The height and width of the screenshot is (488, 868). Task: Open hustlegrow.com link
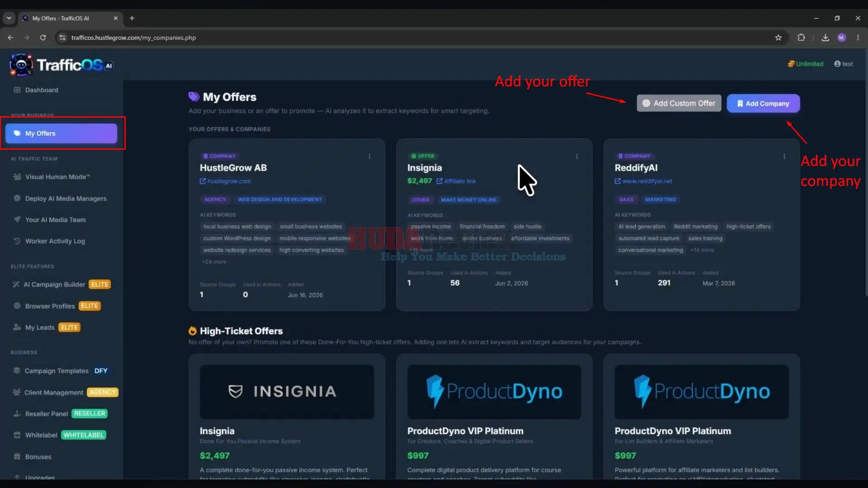click(x=225, y=181)
